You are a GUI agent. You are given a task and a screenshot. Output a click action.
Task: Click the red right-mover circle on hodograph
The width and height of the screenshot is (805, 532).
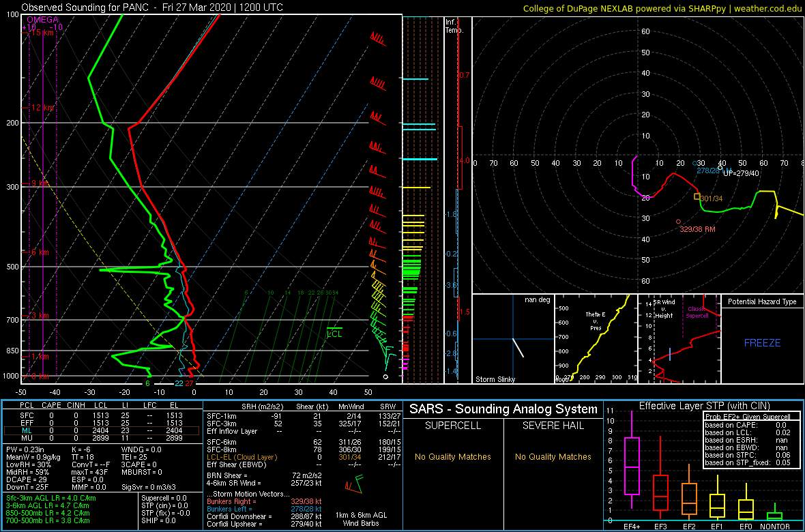coord(678,221)
